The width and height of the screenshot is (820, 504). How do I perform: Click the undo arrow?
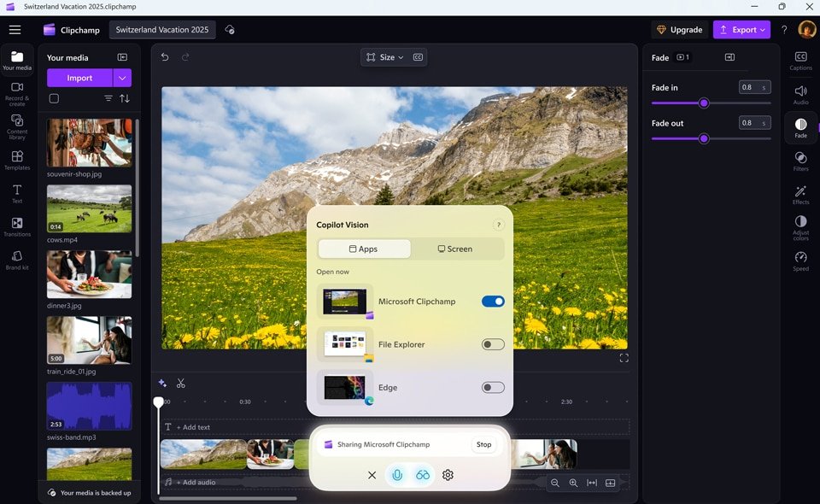[x=165, y=57]
